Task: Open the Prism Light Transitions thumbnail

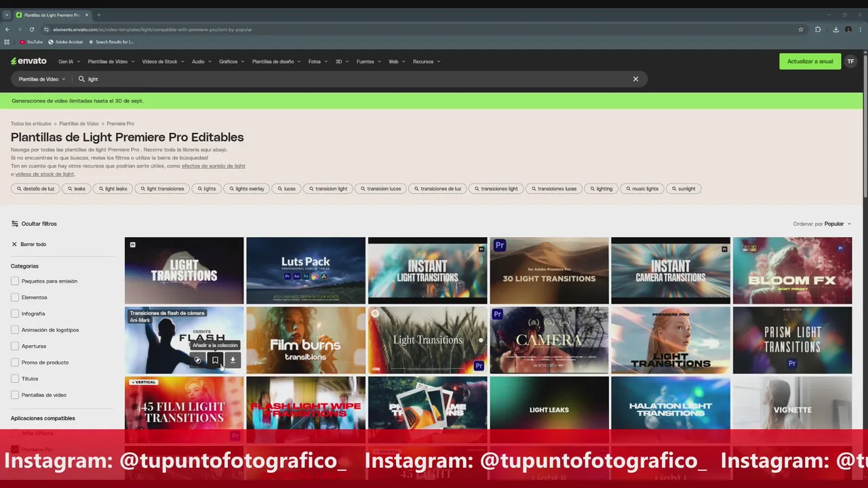Action: [x=792, y=340]
